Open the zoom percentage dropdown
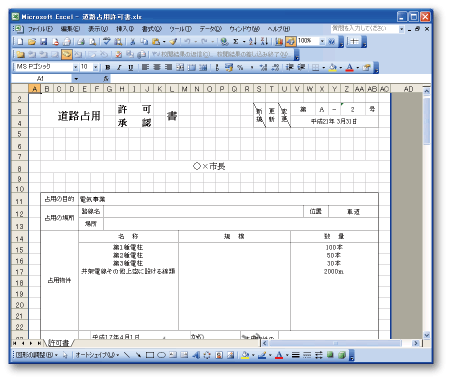Screen dimensions: 450x380 point(322,42)
